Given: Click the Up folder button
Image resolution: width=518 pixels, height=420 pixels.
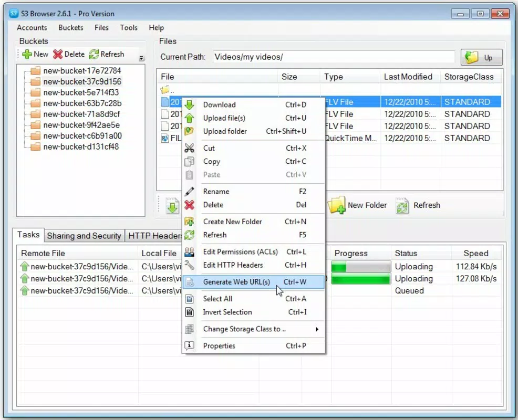Looking at the screenshot, I should 482,57.
